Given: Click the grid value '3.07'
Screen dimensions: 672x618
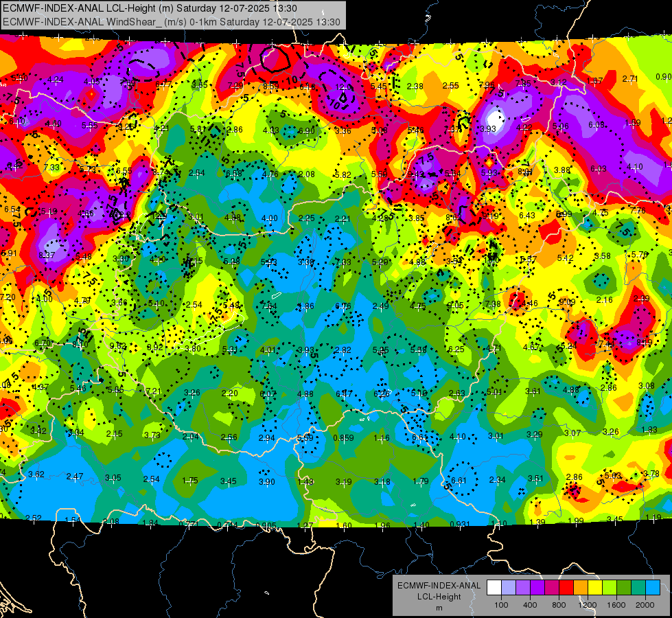Looking at the screenshot, I should 572,433.
